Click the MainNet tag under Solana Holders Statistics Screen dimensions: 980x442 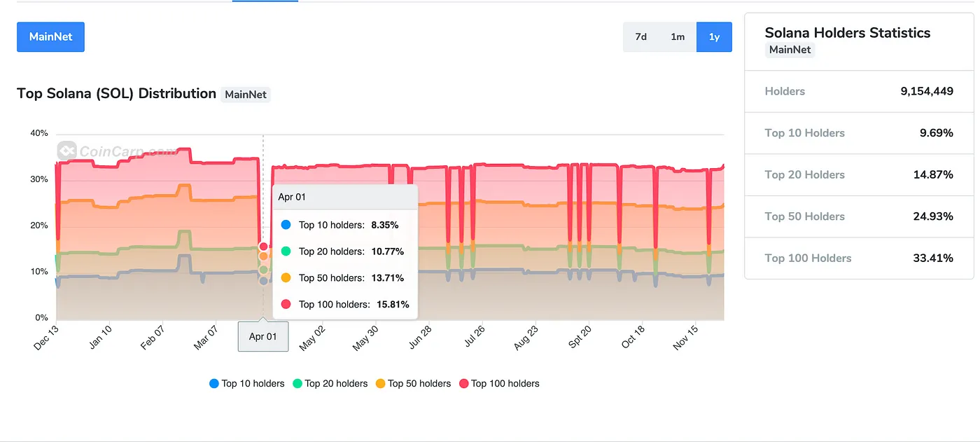pyautogui.click(x=790, y=50)
